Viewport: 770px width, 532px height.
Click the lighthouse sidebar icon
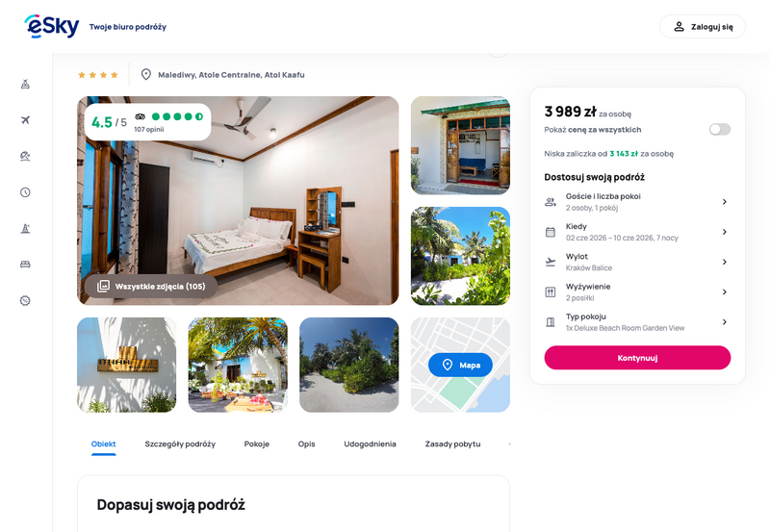tap(26, 228)
